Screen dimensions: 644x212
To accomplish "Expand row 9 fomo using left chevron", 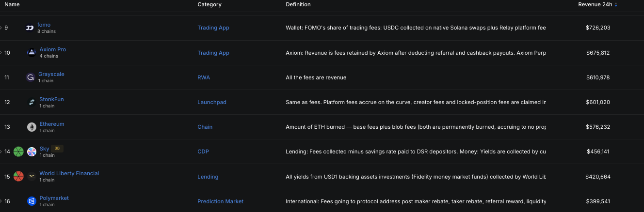I will [x=1, y=28].
